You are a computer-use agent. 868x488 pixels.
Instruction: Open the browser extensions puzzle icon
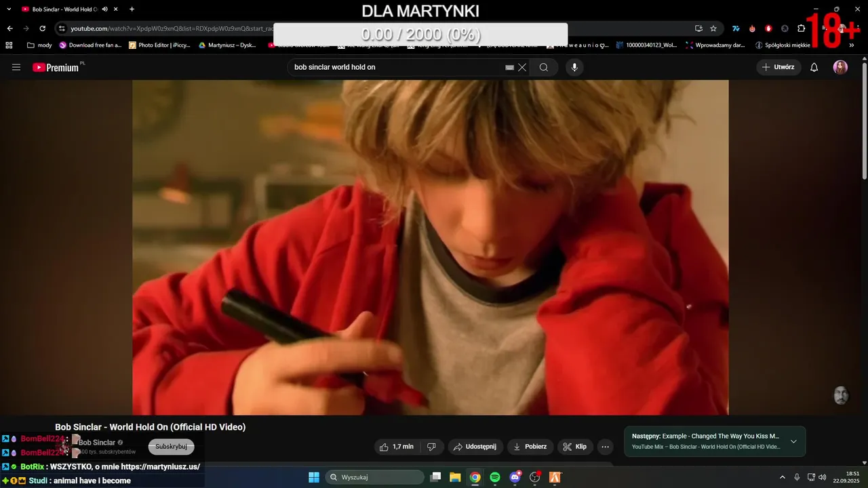point(801,28)
